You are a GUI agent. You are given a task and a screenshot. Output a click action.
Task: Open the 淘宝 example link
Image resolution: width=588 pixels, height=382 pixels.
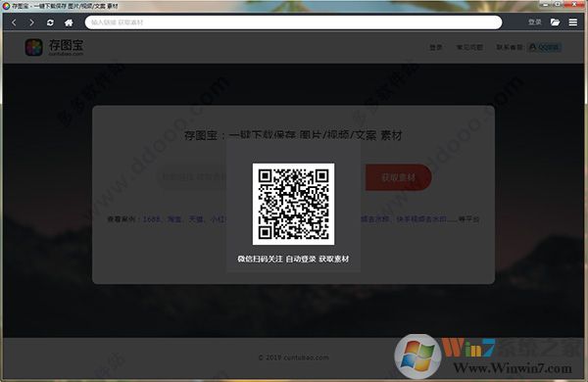(174, 219)
